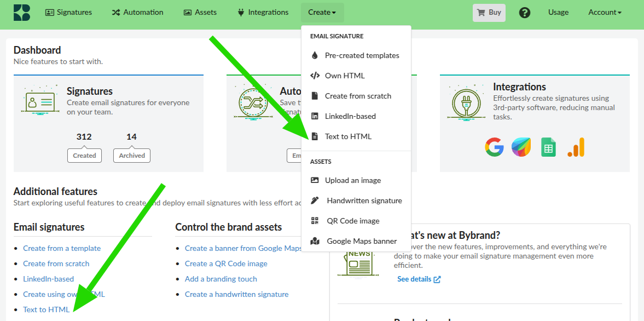This screenshot has height=321, width=644.
Task: Select the Google integration icon
Action: [494, 147]
